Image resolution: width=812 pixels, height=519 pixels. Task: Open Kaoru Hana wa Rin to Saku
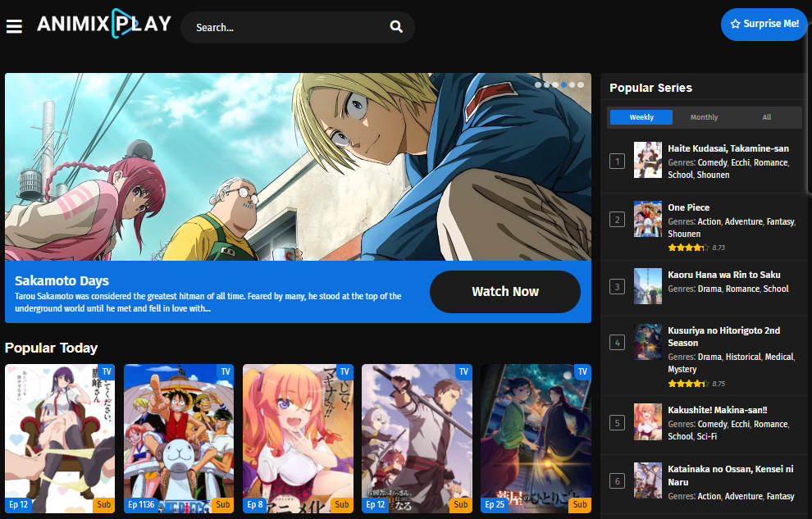point(724,275)
